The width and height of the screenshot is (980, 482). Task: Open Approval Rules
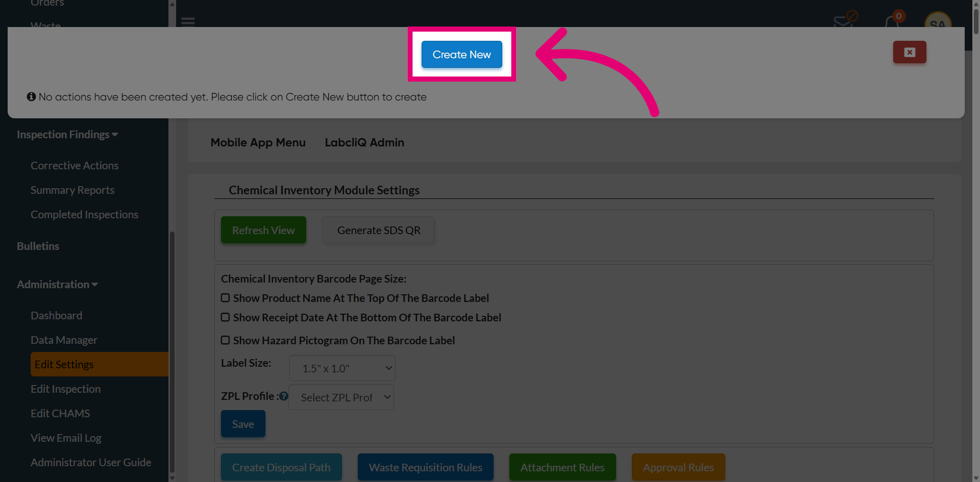678,467
